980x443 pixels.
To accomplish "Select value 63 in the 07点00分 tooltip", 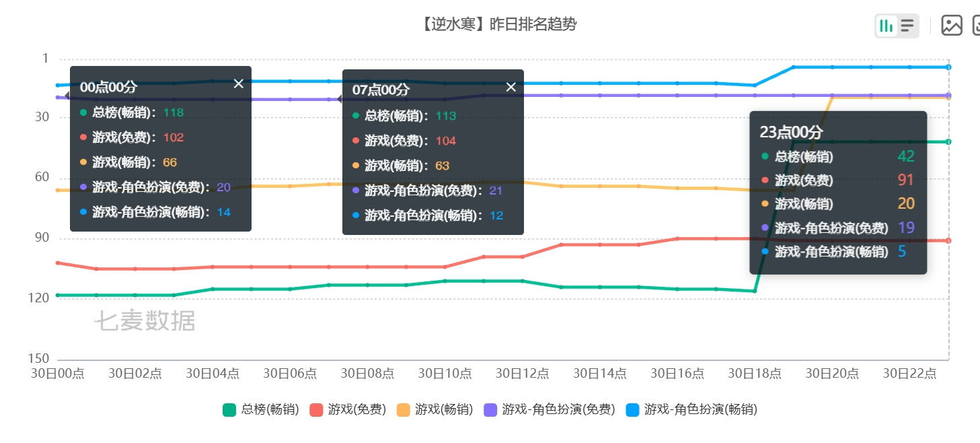I will 442,166.
